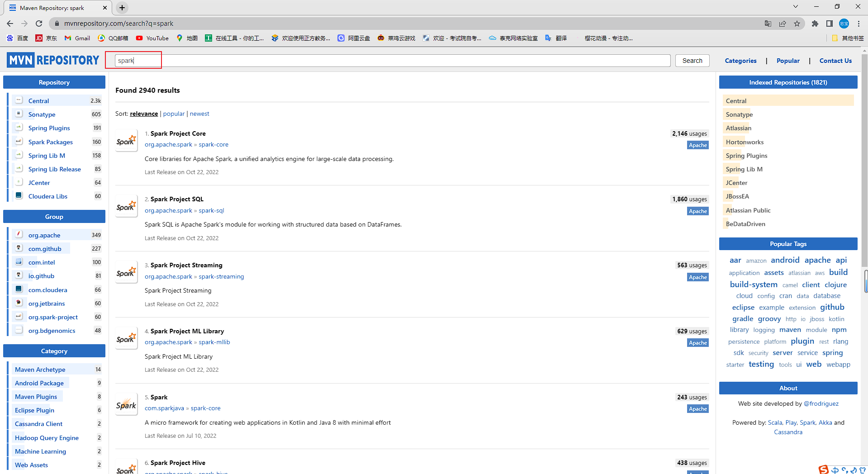Sort results by popular
868x474 pixels.
pos(174,114)
